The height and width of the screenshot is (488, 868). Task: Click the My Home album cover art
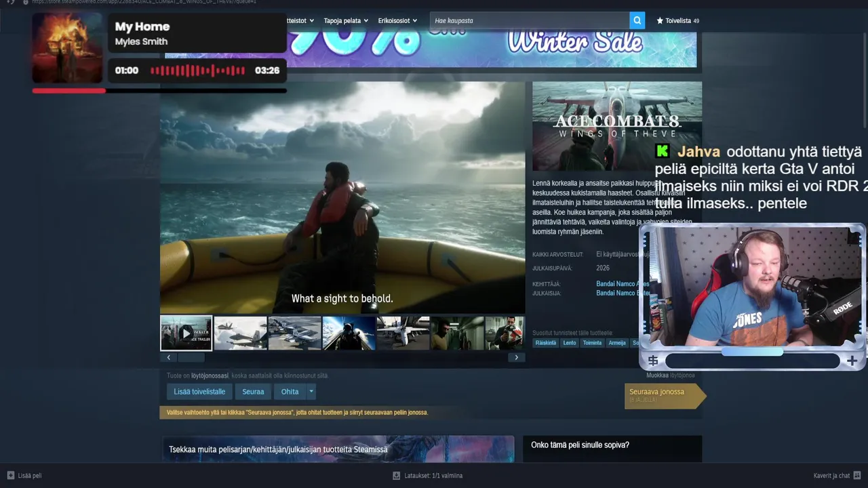[x=67, y=47]
